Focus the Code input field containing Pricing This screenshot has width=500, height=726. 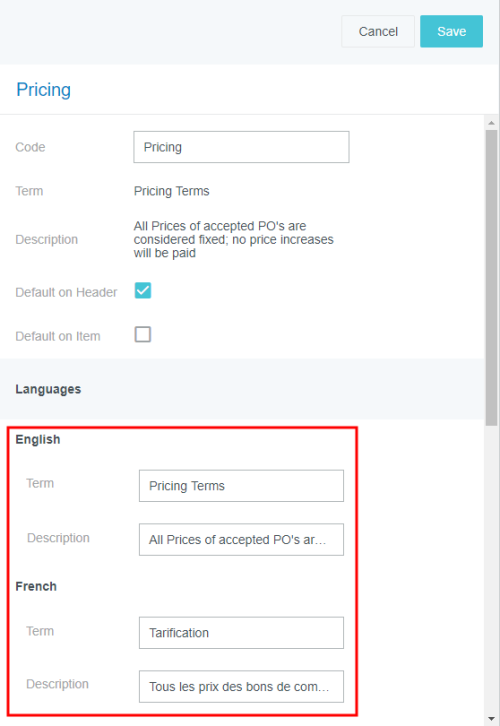tap(241, 147)
